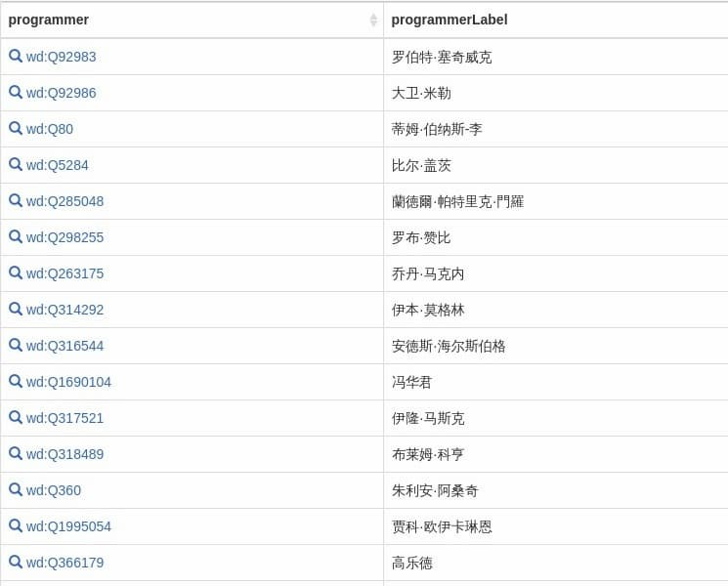Click the magnifier icon next to wd:Q360
The width and height of the screenshot is (728, 586).
[16, 489]
